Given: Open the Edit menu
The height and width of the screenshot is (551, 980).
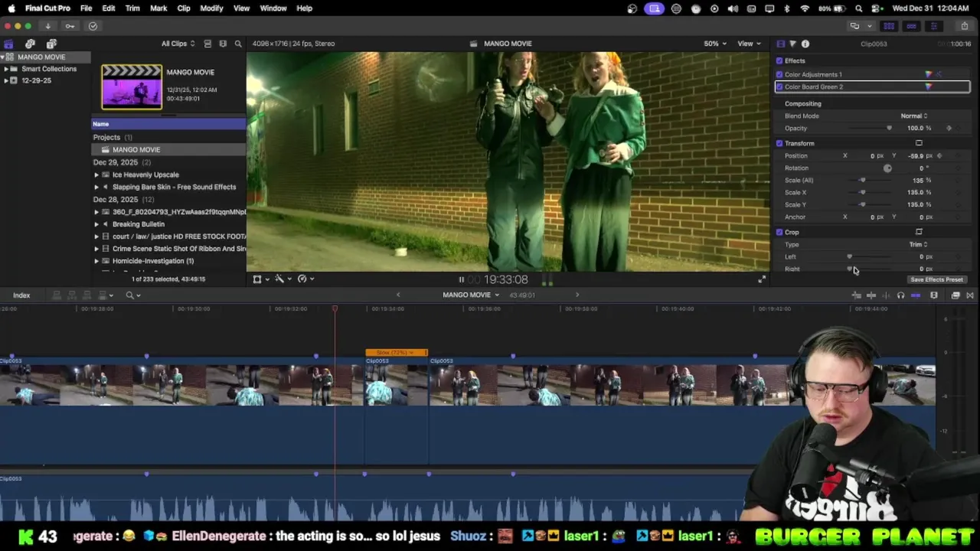Looking at the screenshot, I should (109, 8).
